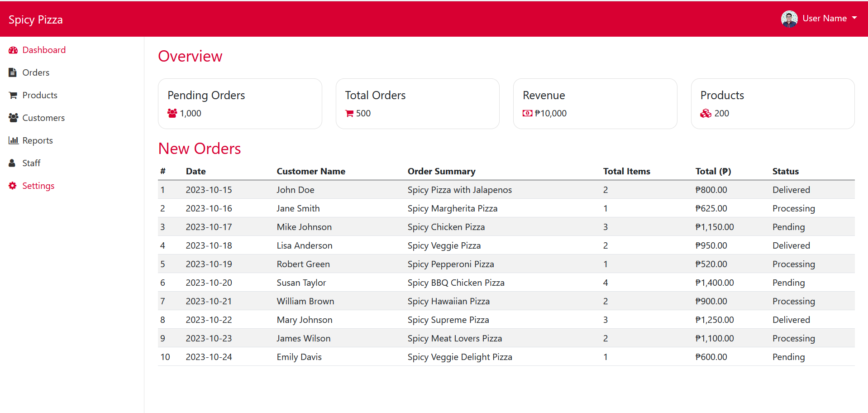Click the Reports bar chart icon
868x413 pixels.
click(13, 140)
